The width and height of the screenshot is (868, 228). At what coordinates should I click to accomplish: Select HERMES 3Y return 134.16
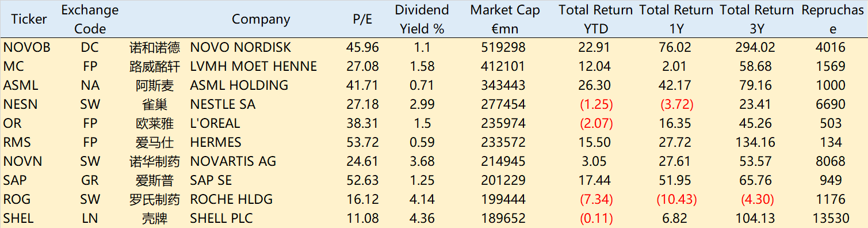point(756,142)
